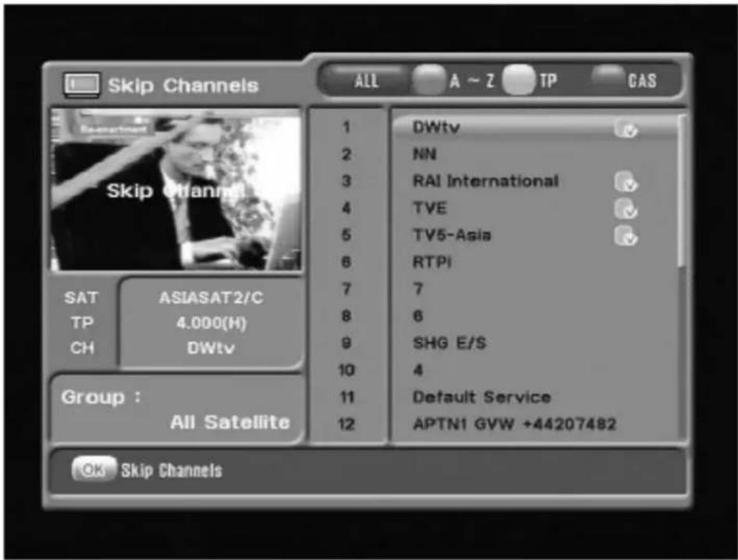Select the Default Service channel

[x=536, y=397]
